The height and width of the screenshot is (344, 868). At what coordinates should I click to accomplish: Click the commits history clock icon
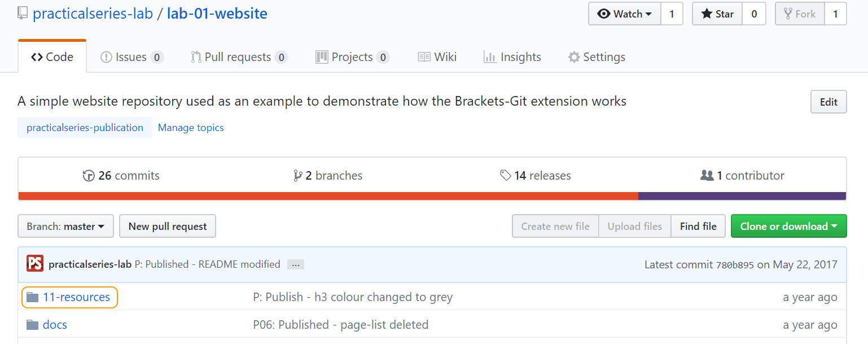[89, 176]
